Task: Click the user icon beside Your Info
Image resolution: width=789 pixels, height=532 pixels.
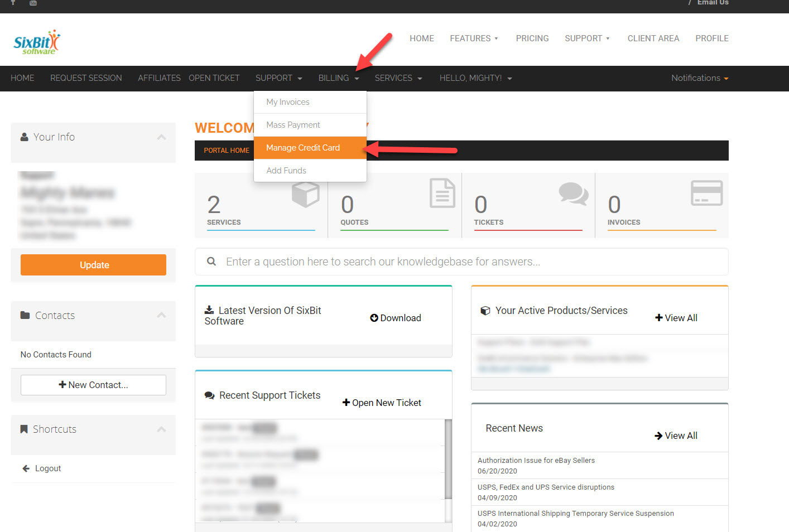Action: click(x=25, y=137)
